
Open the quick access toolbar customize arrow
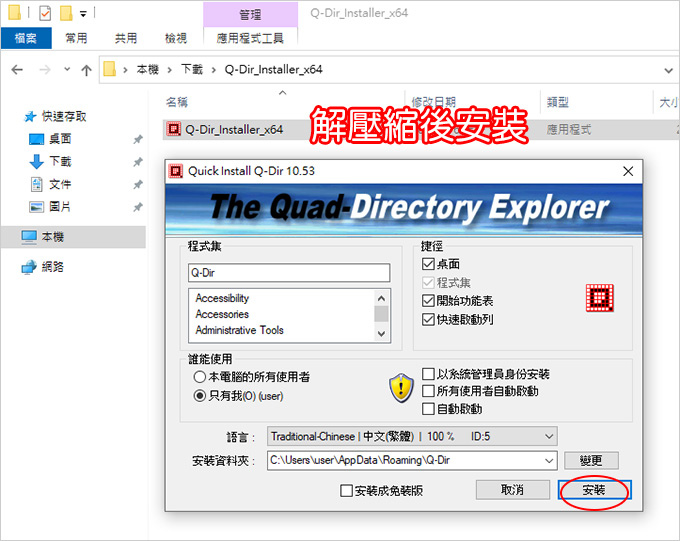pos(83,14)
